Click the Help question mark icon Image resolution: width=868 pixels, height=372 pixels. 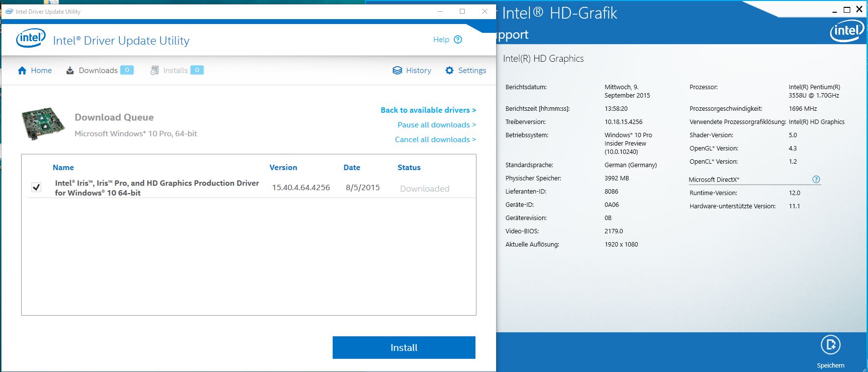tap(458, 40)
